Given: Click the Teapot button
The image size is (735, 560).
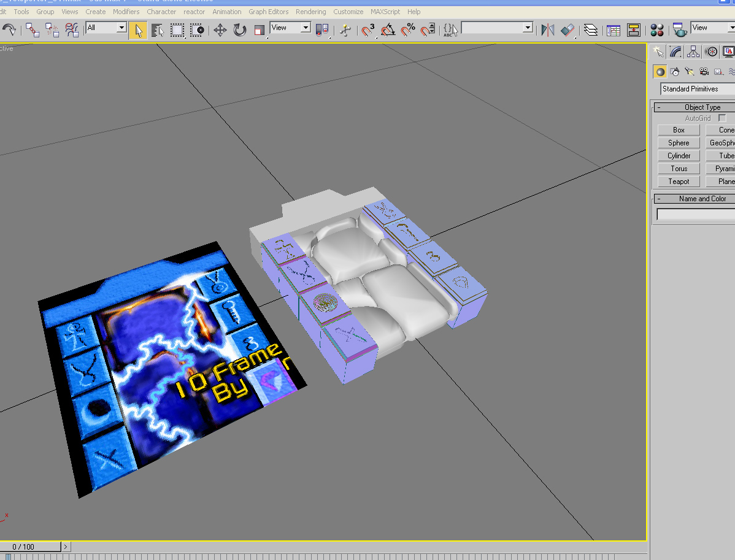Looking at the screenshot, I should (x=679, y=182).
